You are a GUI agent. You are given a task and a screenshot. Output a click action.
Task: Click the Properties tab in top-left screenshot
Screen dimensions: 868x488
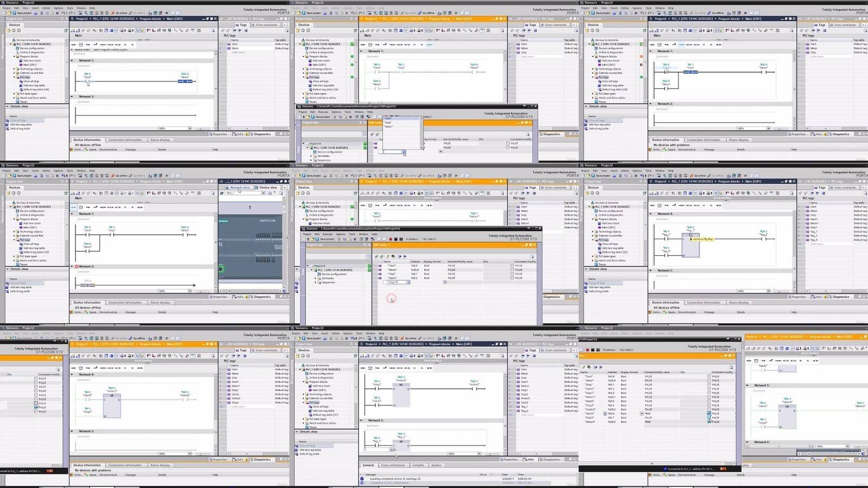click(219, 134)
